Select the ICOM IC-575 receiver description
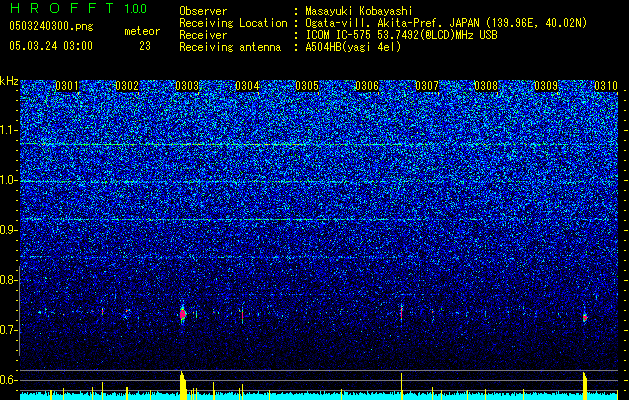 point(401,35)
